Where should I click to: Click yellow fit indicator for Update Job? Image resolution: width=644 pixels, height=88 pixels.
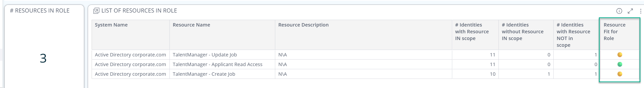pos(620,55)
